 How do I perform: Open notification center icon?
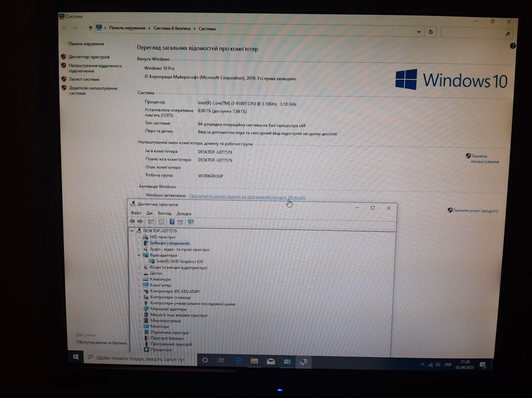click(482, 365)
